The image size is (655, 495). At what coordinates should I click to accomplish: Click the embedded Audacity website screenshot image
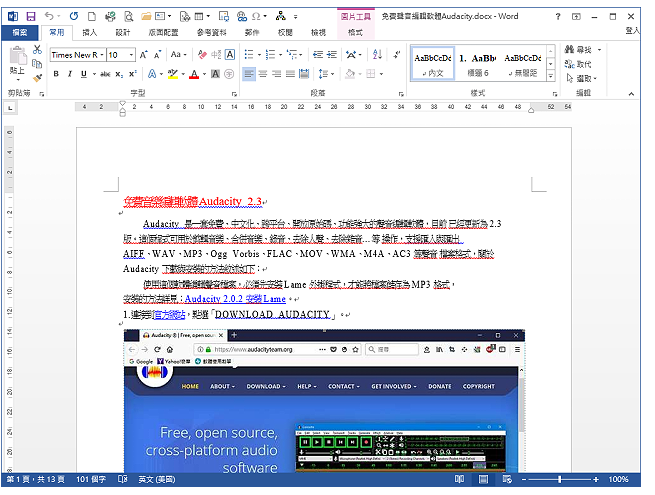325,401
